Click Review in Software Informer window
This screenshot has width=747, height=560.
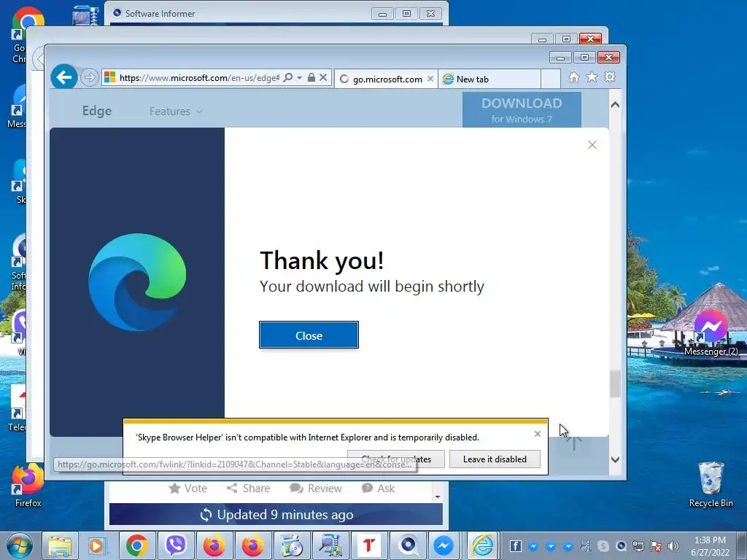coord(315,488)
